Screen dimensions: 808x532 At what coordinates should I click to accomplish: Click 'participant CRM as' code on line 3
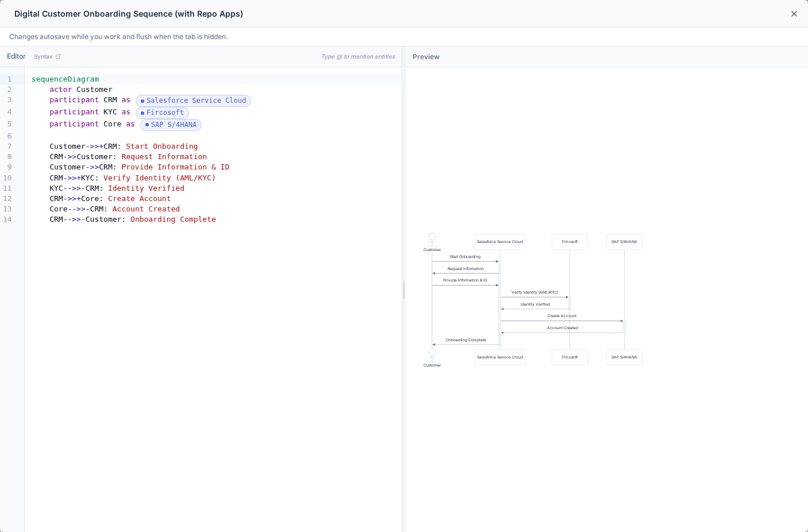(90, 100)
